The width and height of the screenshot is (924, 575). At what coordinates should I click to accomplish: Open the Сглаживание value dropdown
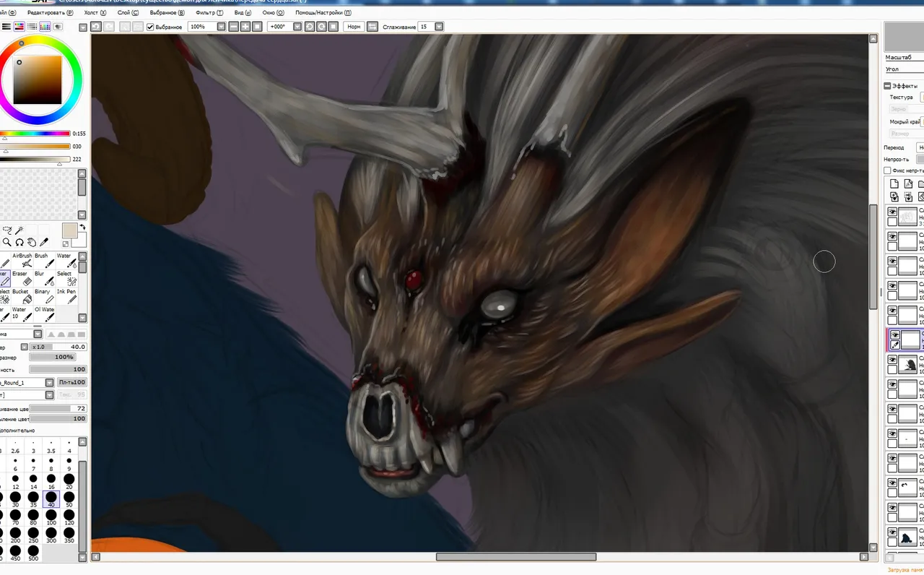tap(439, 27)
